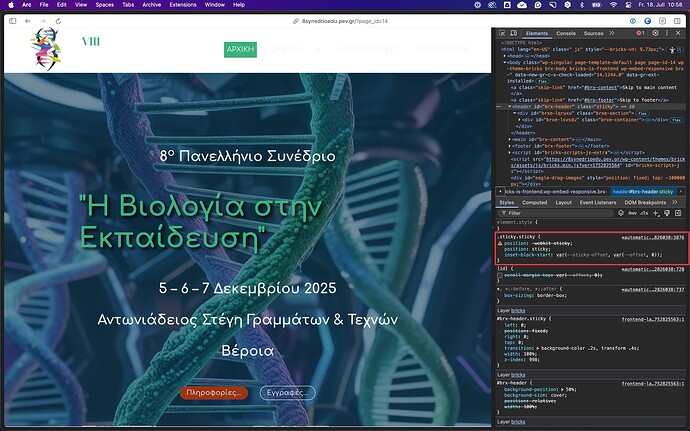Click the conference logo image
Viewport: 690px width, 431px height.
[x=45, y=48]
